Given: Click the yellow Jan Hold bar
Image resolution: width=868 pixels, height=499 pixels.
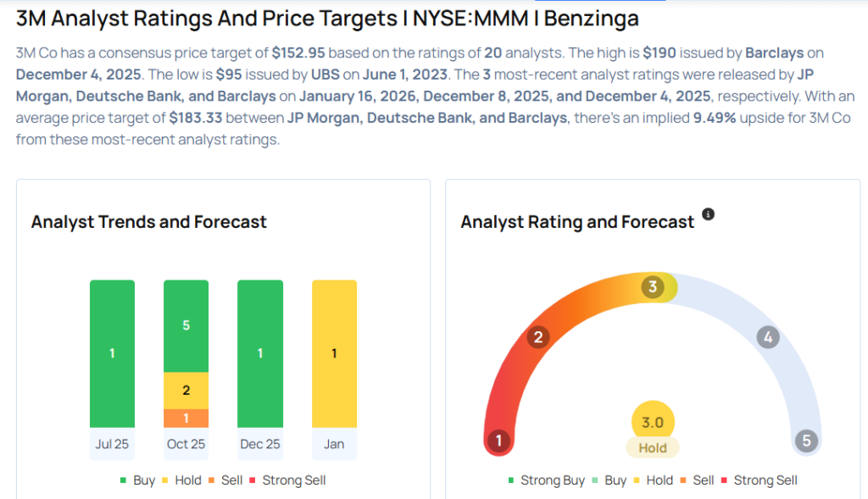Looking at the screenshot, I should [334, 353].
